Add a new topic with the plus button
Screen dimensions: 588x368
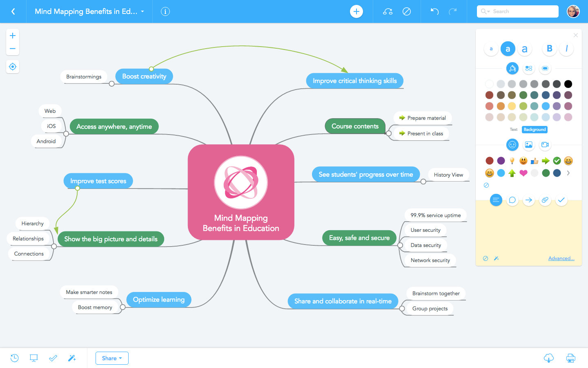(x=356, y=11)
